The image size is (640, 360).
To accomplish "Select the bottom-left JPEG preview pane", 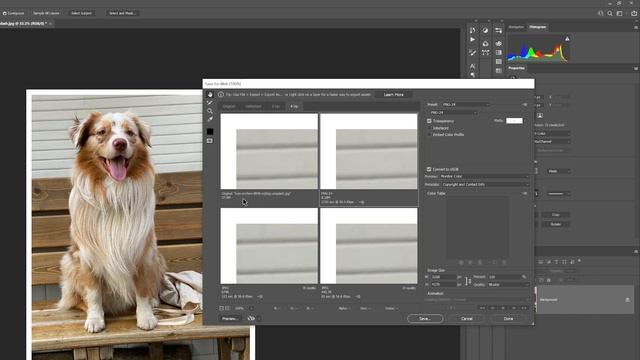I will click(x=269, y=246).
